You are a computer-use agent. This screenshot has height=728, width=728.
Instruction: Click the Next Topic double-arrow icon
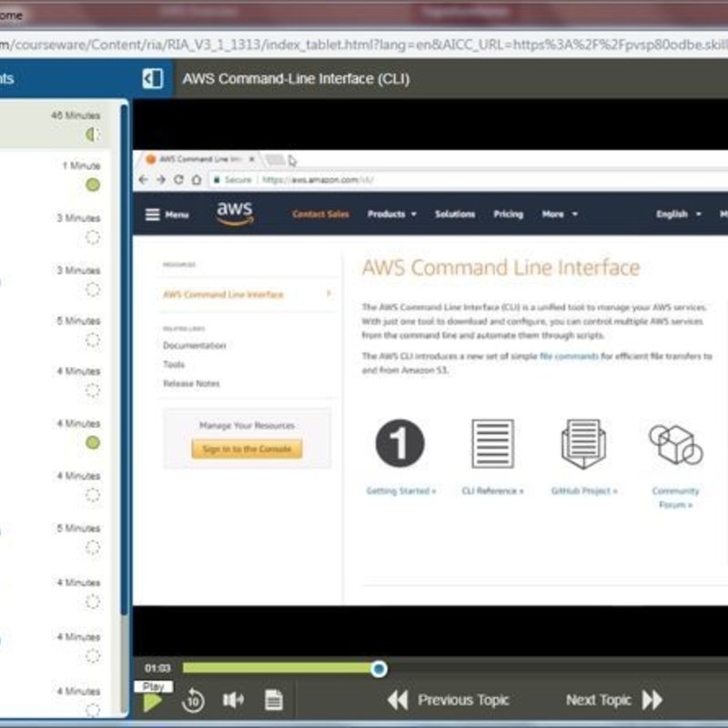(x=652, y=700)
